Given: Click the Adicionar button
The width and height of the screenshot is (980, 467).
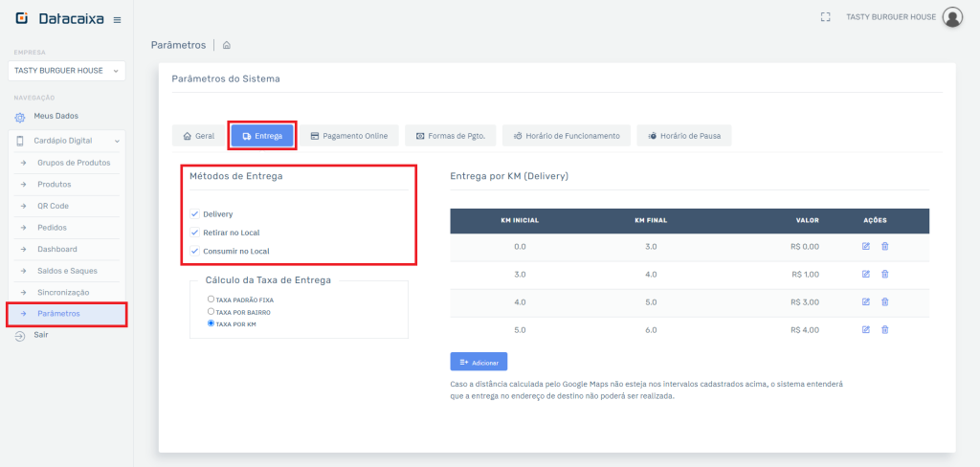Looking at the screenshot, I should pyautogui.click(x=479, y=362).
